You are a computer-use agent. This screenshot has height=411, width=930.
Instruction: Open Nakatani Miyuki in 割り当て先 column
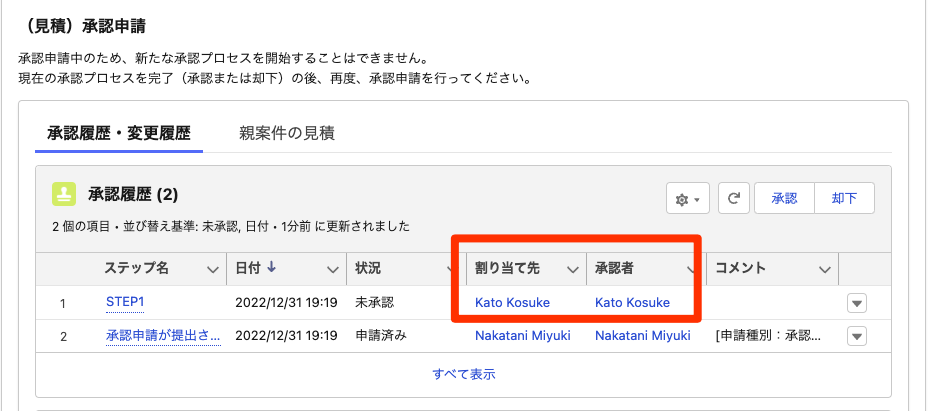pyautogui.click(x=523, y=336)
